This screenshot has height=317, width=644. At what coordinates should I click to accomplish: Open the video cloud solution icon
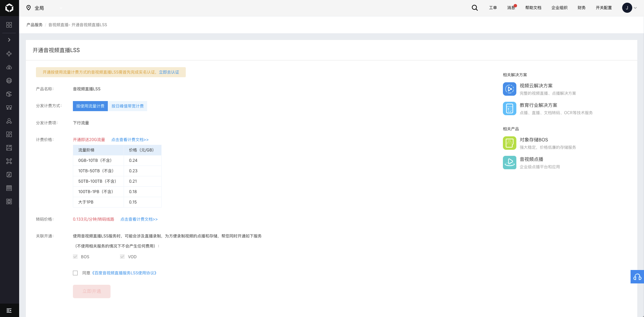click(509, 89)
